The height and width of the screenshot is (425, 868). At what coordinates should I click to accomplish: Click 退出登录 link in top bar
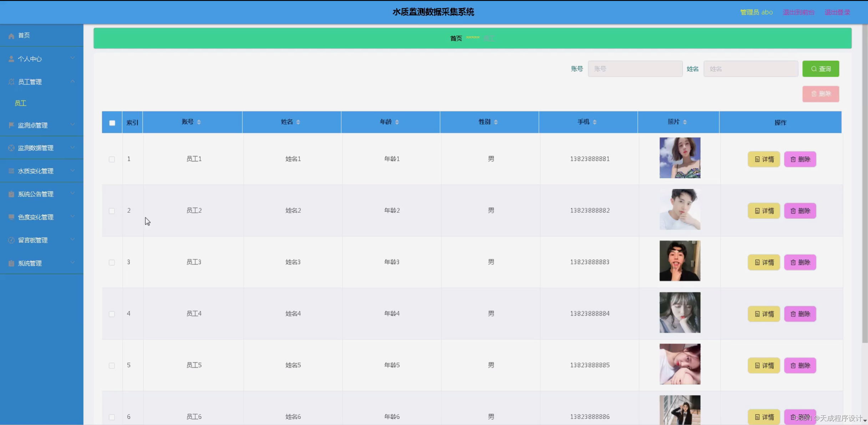pos(837,12)
